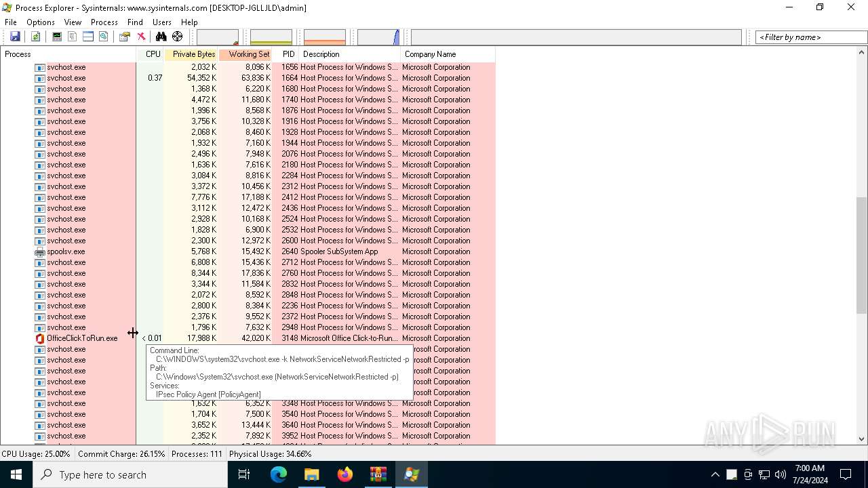
Task: Select the spoolsv.exe process row
Action: tap(248, 251)
